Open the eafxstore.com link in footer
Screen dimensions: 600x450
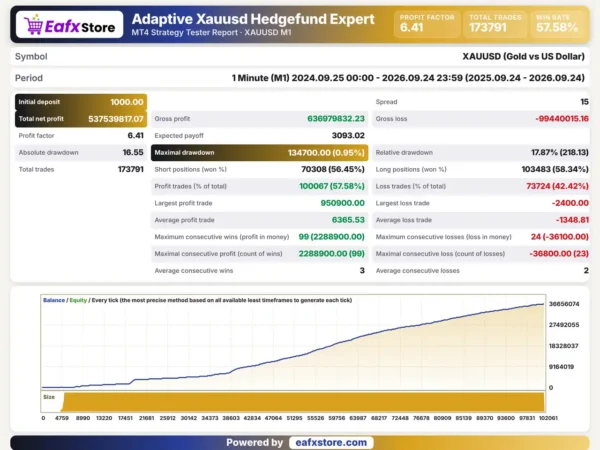point(331,443)
